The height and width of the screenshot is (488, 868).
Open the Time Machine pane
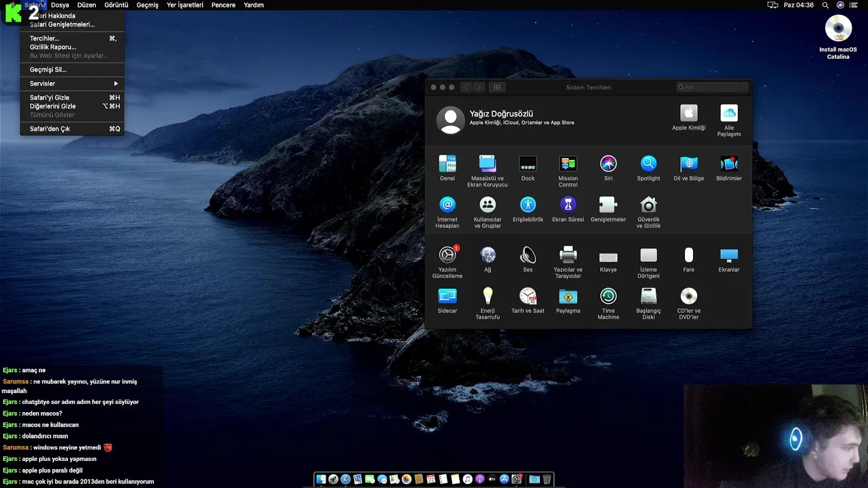click(608, 303)
